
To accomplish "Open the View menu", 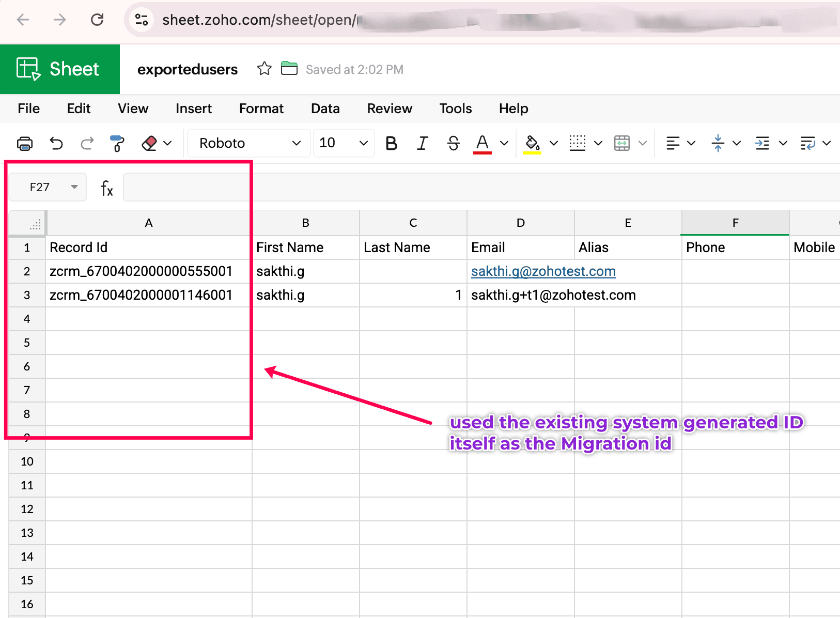I will coord(133,109).
